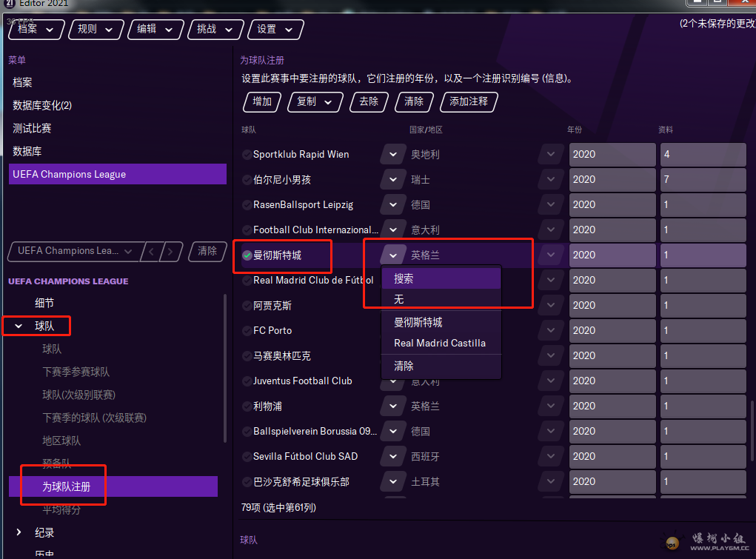756x559 pixels.
Task: Open the 挑战 top menu
Action: 215,30
